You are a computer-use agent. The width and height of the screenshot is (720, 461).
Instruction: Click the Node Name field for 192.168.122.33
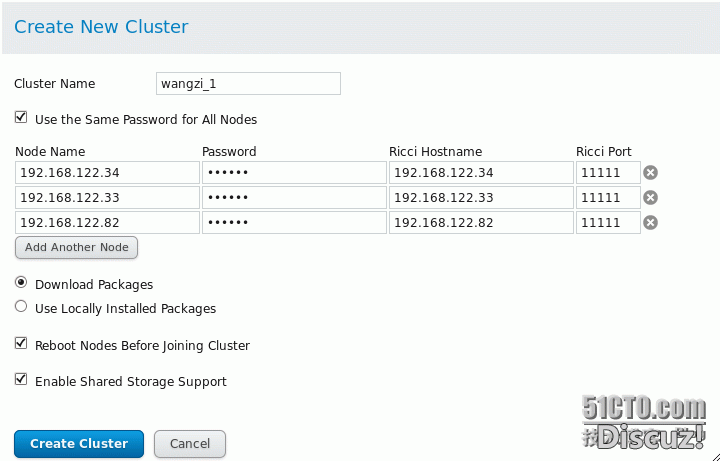[107, 198]
